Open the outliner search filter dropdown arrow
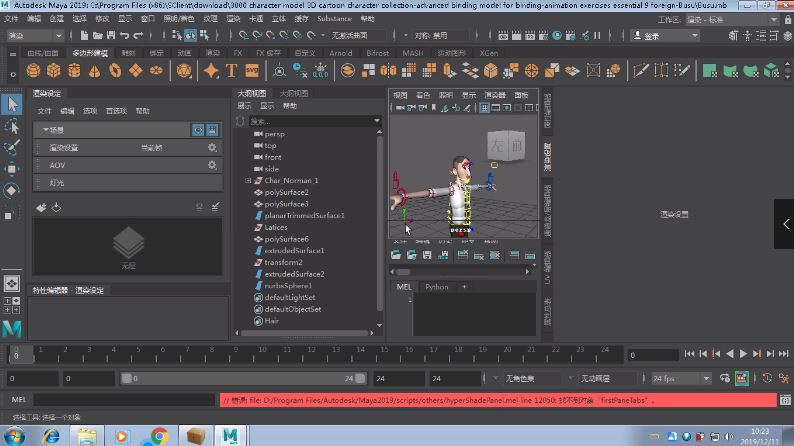Image resolution: width=794 pixels, height=446 pixels. coord(377,121)
